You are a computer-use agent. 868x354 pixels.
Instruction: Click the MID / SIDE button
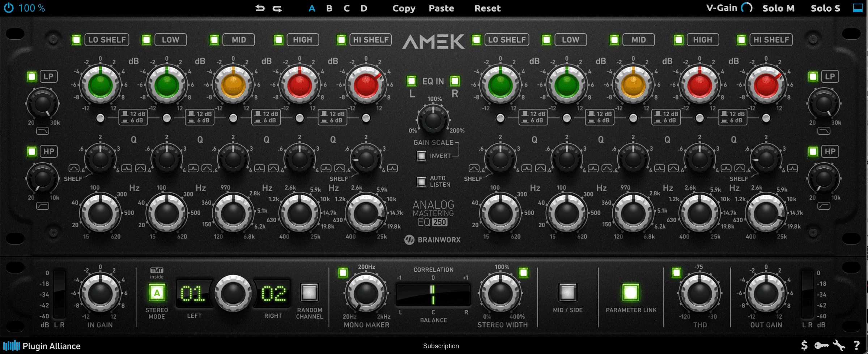click(x=567, y=292)
